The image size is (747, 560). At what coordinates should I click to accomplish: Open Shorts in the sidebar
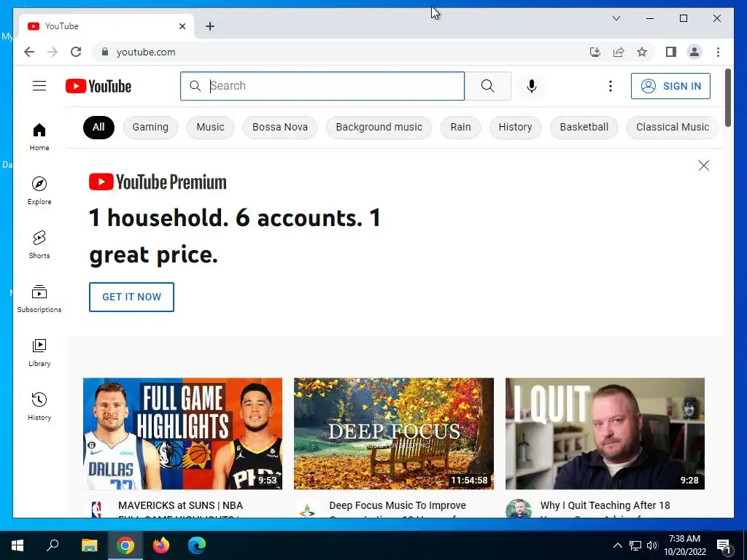(39, 245)
